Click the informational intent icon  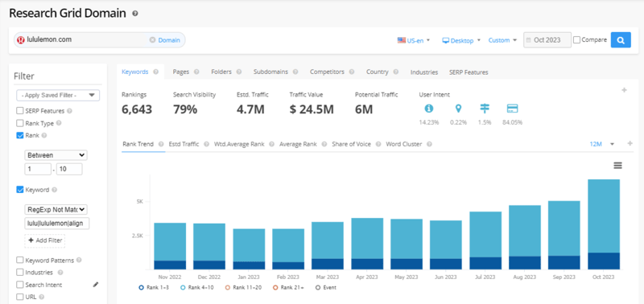coord(429,109)
